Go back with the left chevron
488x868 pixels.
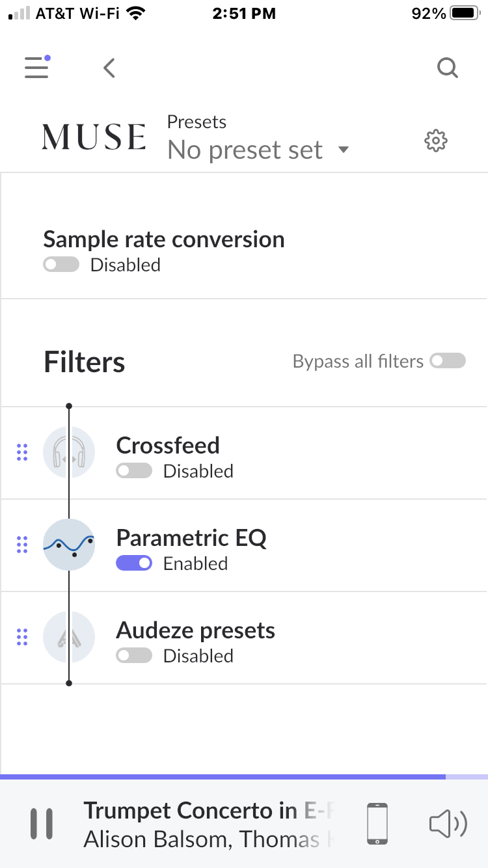[x=109, y=68]
